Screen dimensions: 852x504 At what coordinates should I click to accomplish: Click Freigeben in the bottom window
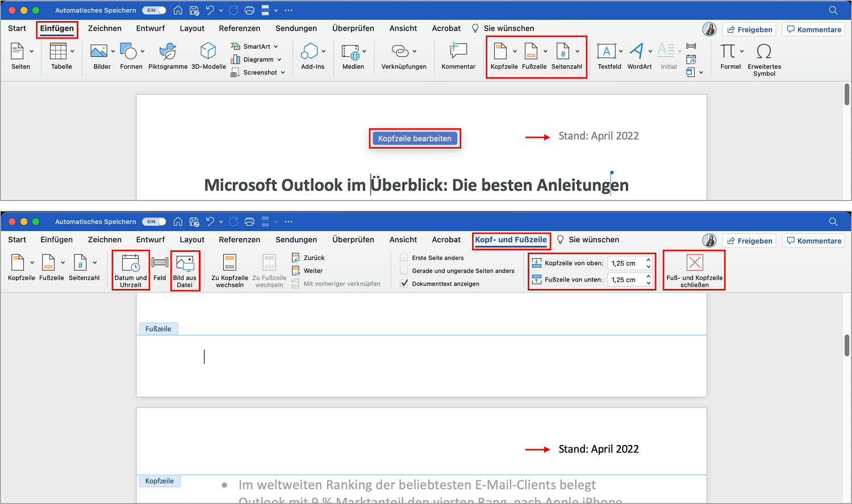pyautogui.click(x=750, y=241)
